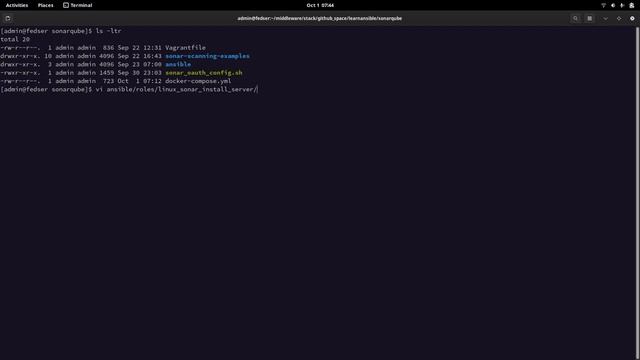Click the 1459 file size value
640x360 pixels.
107,73
